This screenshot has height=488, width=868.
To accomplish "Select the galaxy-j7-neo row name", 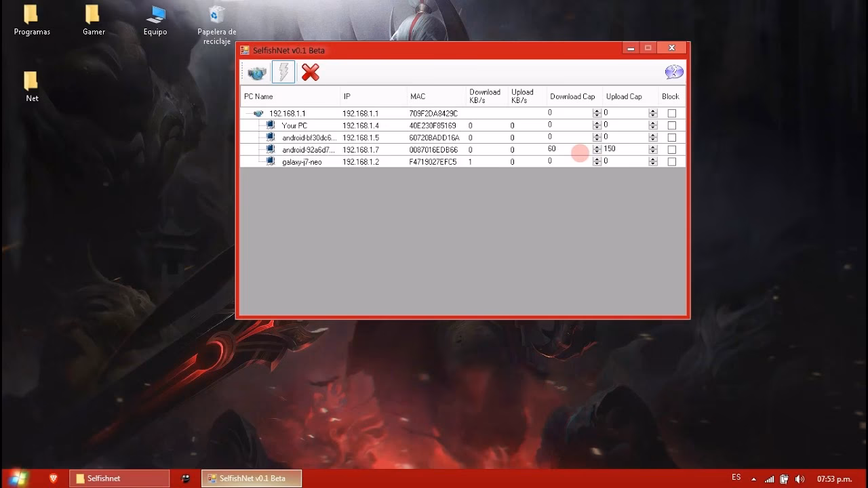I will coord(302,161).
